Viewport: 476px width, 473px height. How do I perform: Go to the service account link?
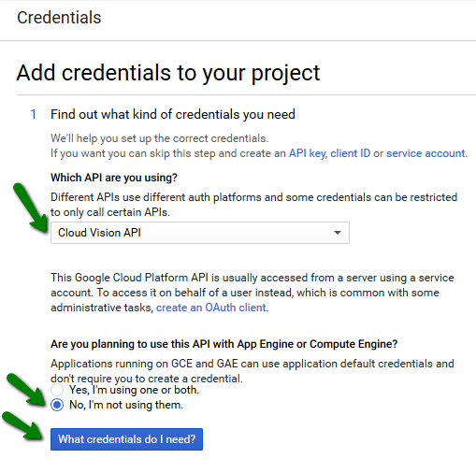426,153
